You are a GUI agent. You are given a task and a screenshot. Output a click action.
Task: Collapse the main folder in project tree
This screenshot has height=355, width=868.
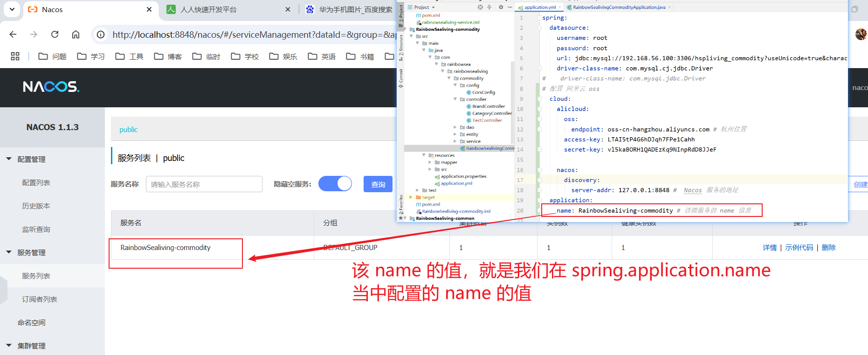click(418, 43)
